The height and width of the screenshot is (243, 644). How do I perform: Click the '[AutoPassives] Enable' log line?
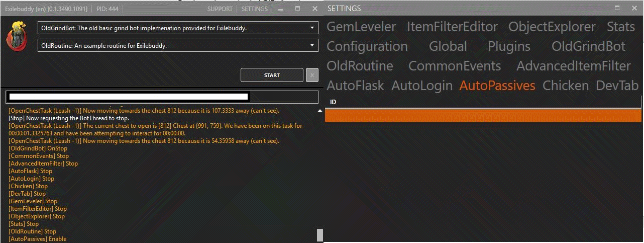tap(38, 239)
